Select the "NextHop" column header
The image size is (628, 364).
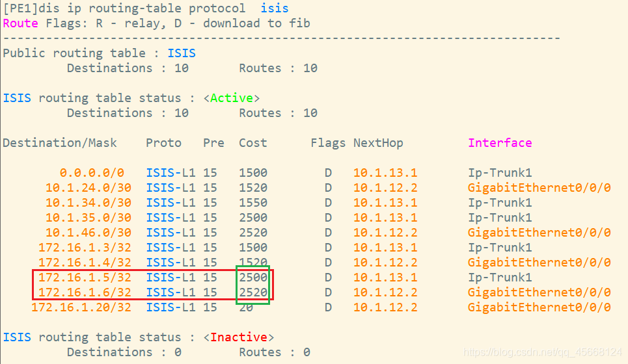pos(378,143)
